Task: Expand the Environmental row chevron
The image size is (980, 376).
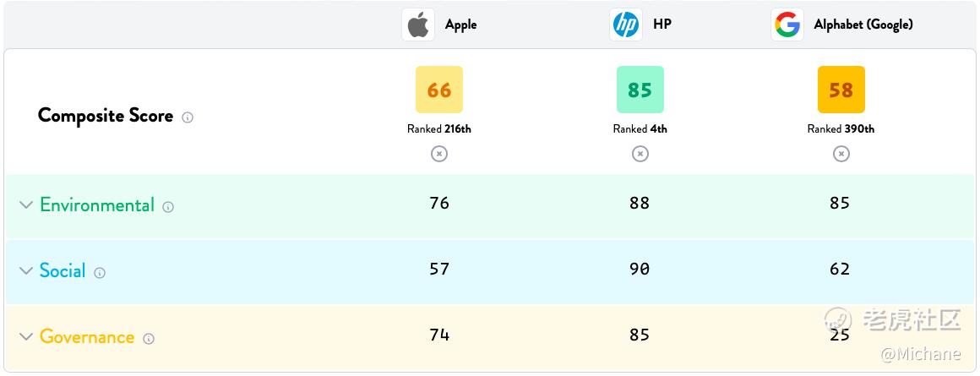Action: (x=25, y=204)
